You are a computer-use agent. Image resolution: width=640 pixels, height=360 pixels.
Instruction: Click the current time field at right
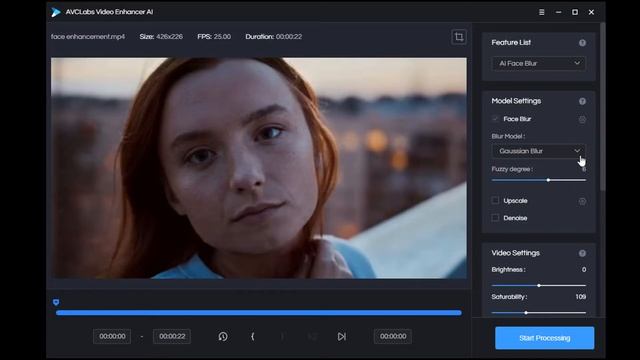393,336
